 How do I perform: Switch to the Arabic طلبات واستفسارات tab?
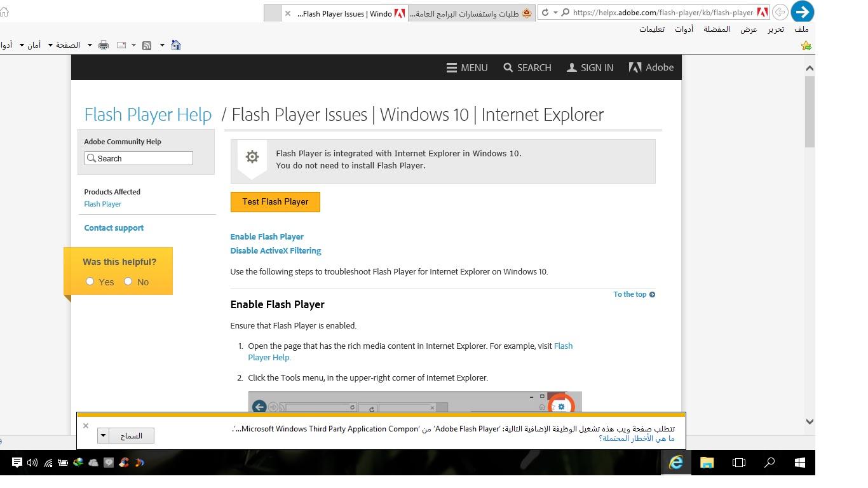(470, 13)
